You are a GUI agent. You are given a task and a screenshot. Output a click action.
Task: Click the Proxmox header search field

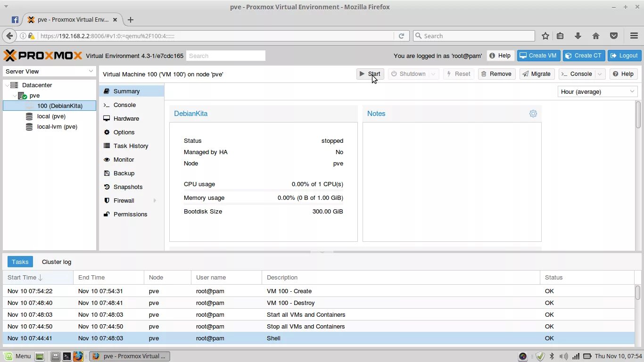226,56
